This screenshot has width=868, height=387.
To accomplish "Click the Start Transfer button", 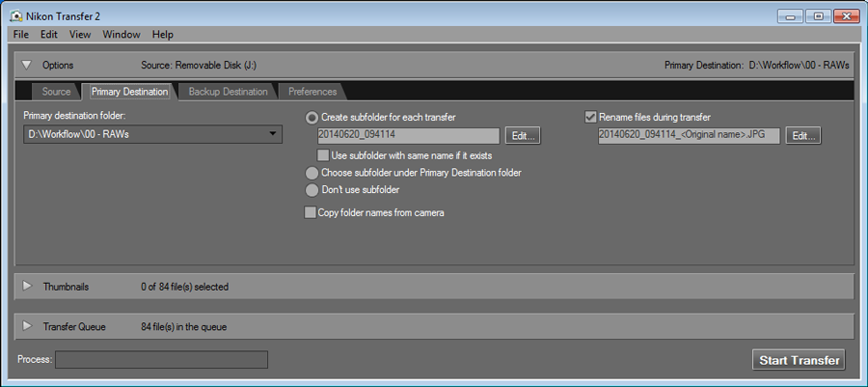I will (799, 360).
